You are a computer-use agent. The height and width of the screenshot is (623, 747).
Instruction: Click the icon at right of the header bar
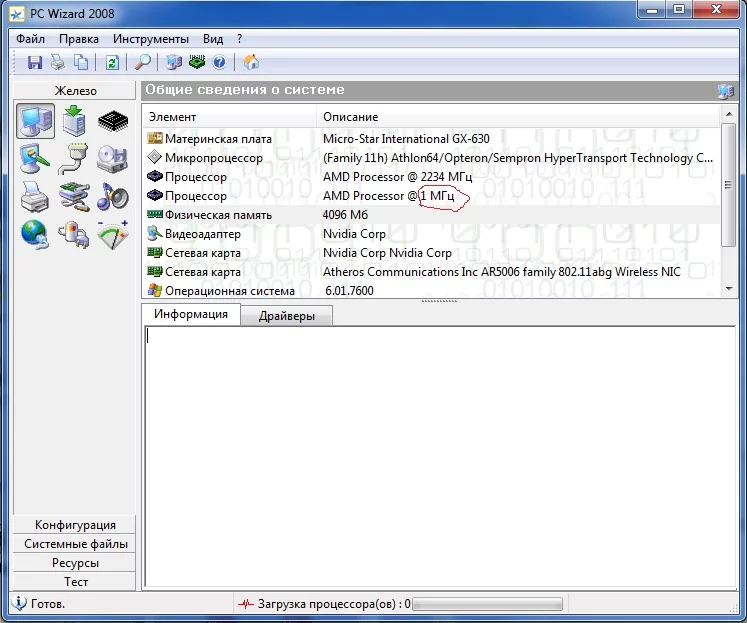coord(726,90)
